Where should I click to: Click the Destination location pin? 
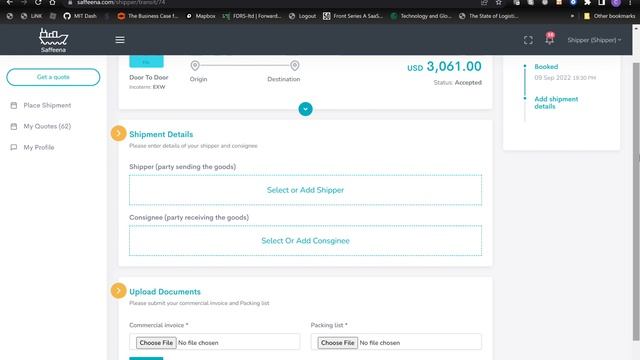click(295, 65)
